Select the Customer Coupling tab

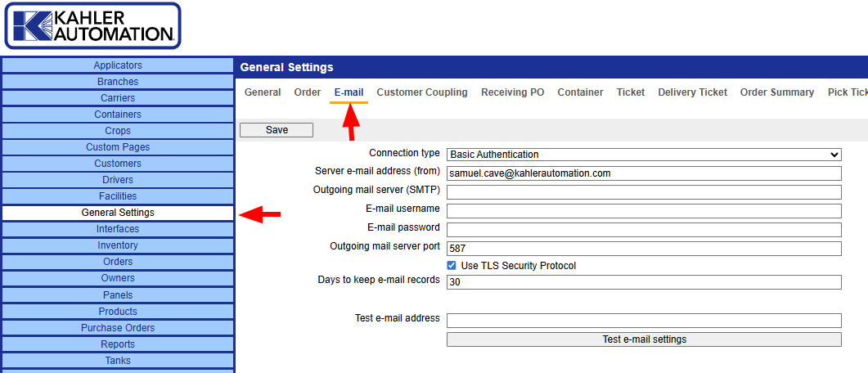coord(422,92)
